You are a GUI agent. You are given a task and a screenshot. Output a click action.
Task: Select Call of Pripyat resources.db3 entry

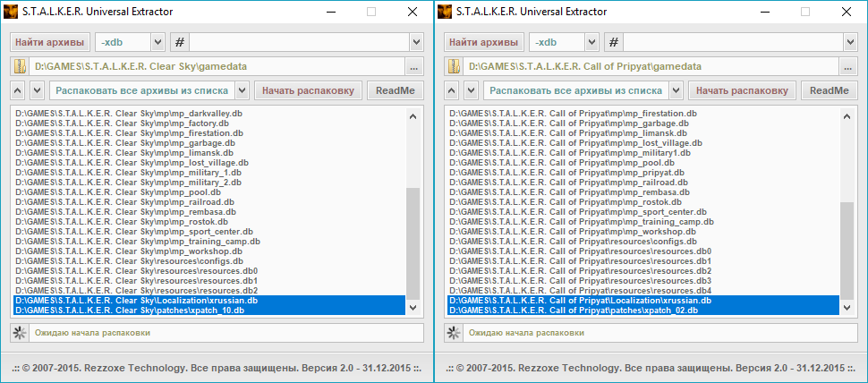(x=642, y=281)
